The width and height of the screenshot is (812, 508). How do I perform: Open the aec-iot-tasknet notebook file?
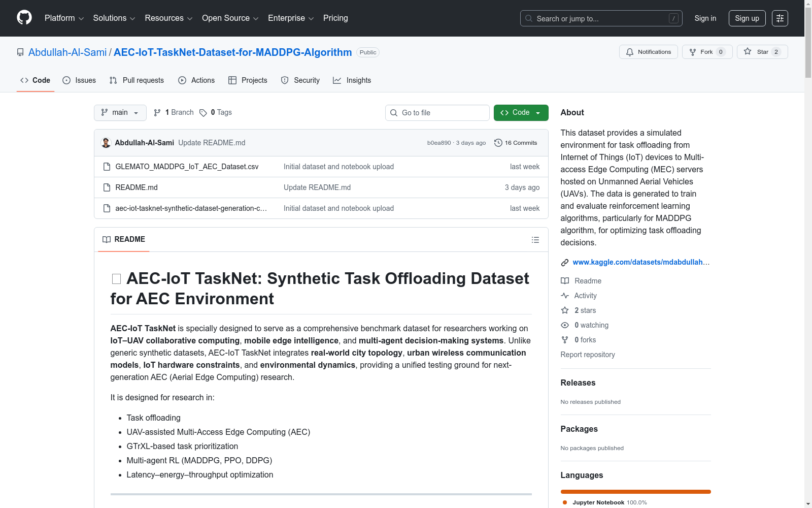191,208
